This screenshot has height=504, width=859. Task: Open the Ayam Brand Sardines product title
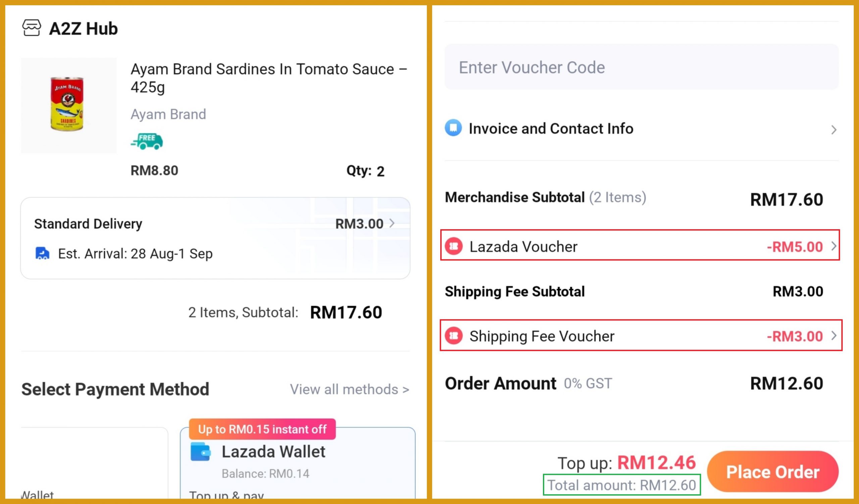point(269,78)
